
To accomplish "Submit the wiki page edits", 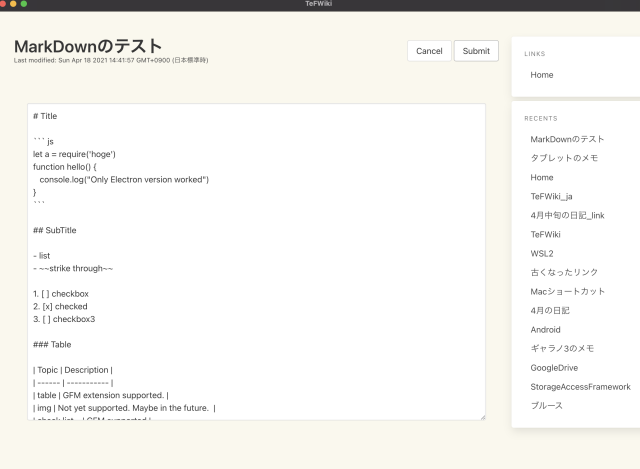I will (476, 51).
